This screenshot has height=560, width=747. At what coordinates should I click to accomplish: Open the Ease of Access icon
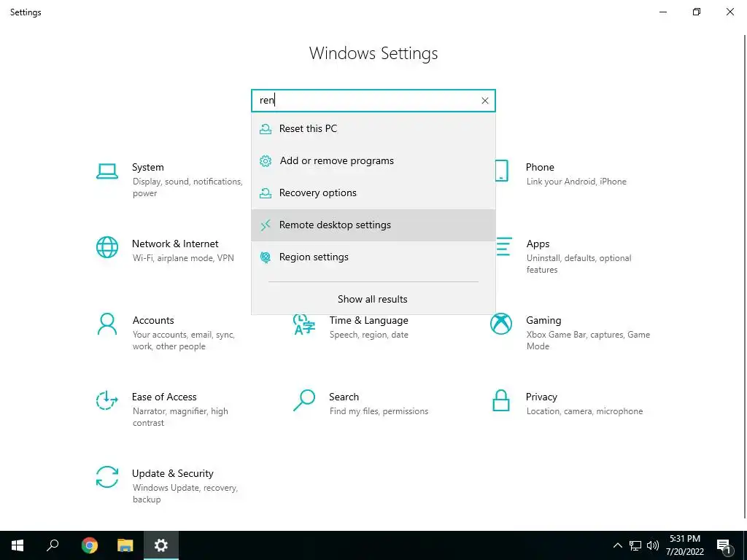[x=107, y=400]
